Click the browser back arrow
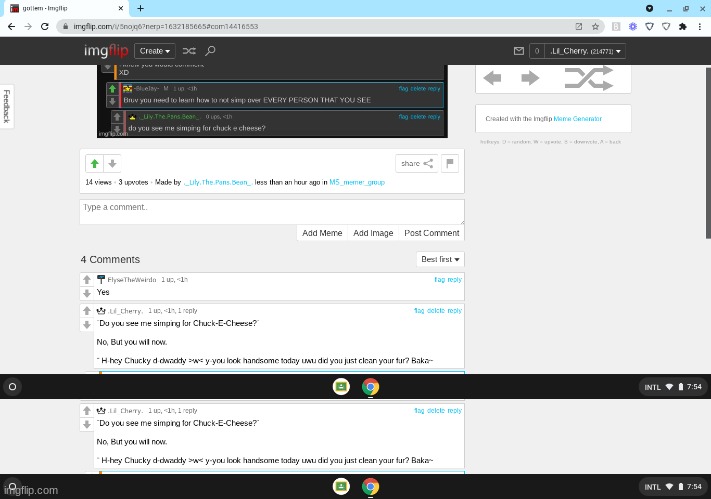This screenshot has width=711, height=499. [x=11, y=26]
